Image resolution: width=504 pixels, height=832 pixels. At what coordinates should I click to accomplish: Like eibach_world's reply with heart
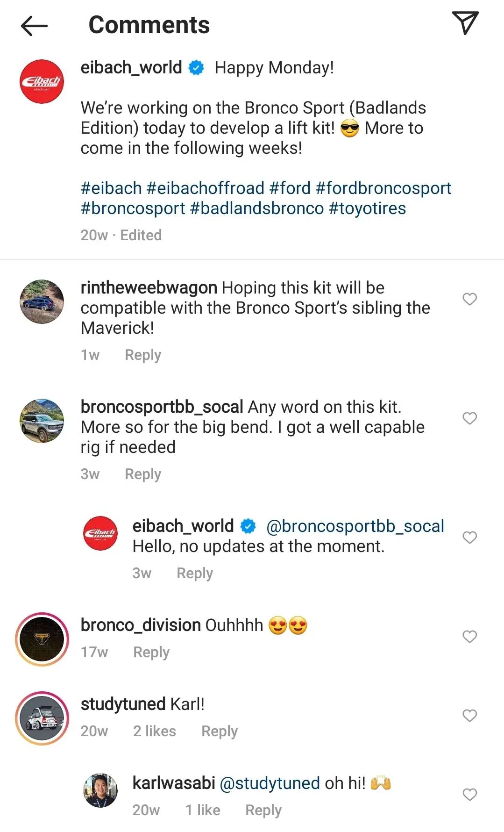point(469,538)
